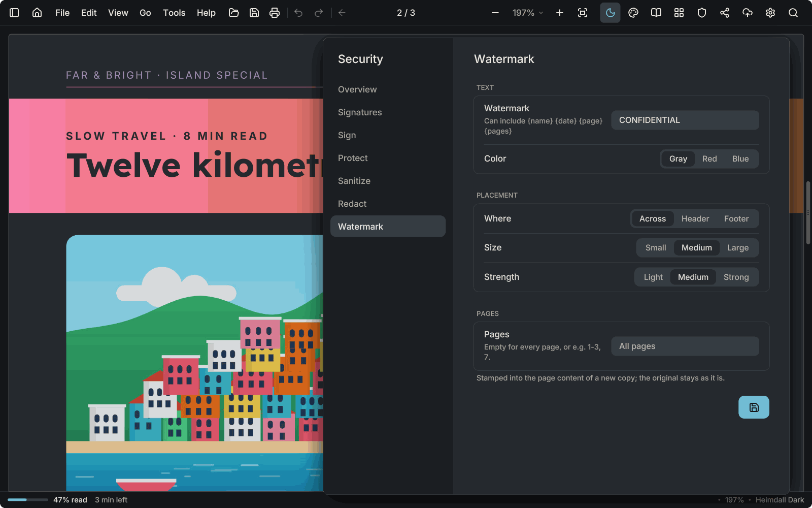Open the File menu
Screen dimensions: 812x508
click(x=62, y=13)
